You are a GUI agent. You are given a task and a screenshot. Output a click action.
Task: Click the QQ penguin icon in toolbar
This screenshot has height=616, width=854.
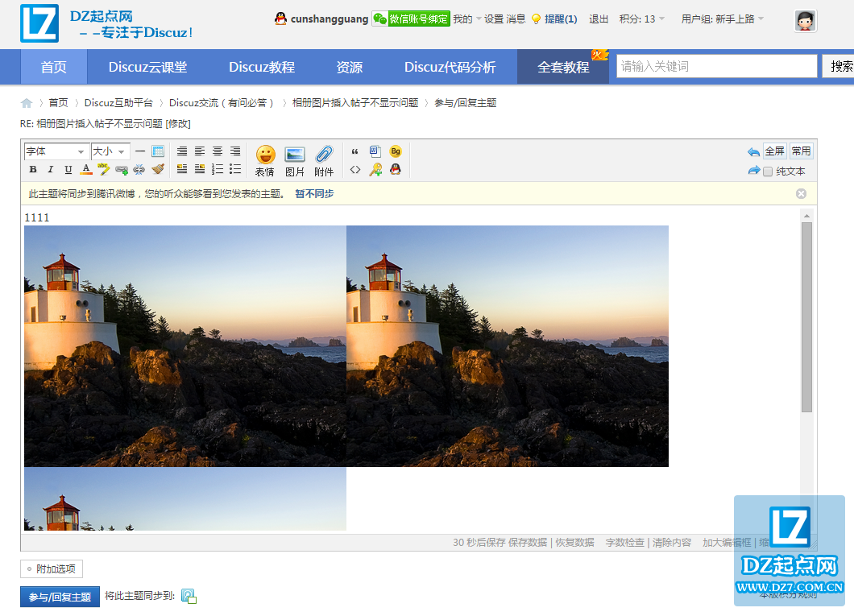(x=396, y=170)
